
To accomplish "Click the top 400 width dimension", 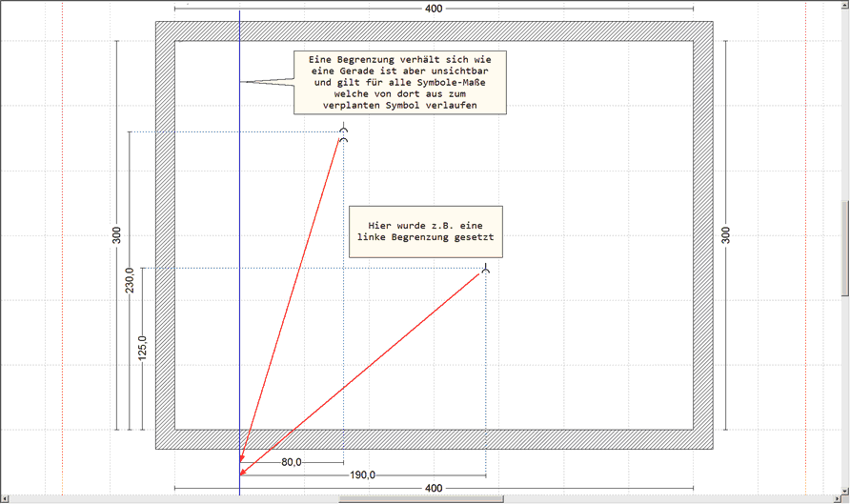I will pyautogui.click(x=434, y=9).
